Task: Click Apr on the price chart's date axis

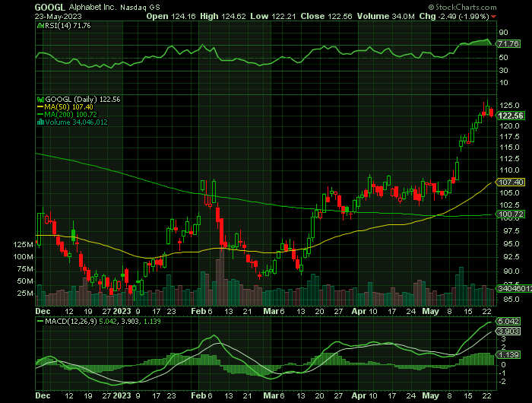Action: [359, 311]
